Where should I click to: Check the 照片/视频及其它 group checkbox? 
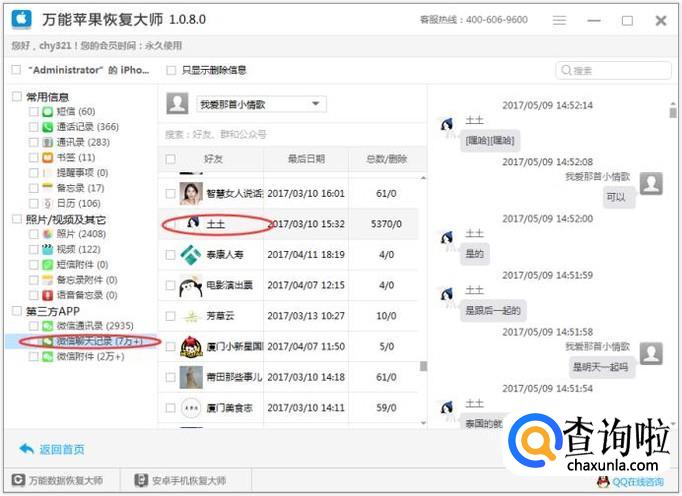(x=17, y=219)
